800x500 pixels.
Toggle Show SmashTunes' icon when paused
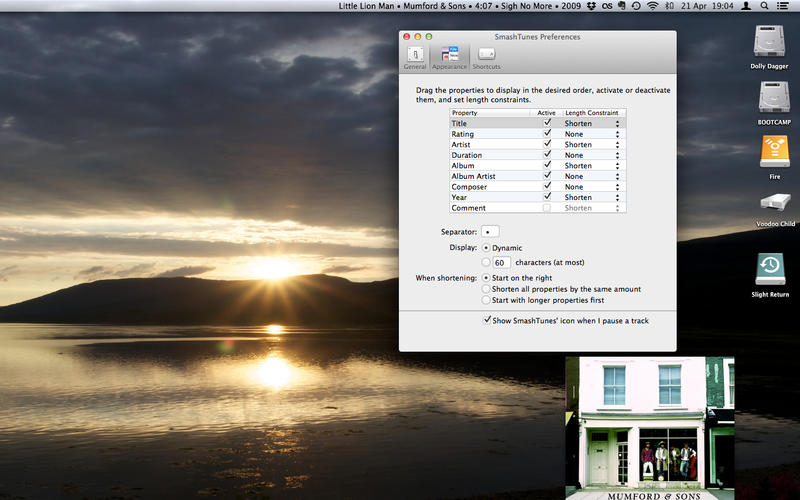(x=487, y=321)
